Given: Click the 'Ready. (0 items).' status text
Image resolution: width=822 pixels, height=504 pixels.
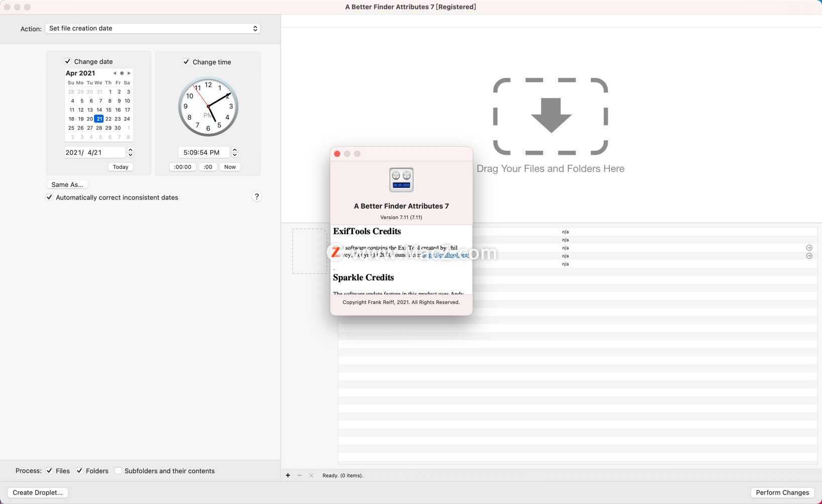Looking at the screenshot, I should point(343,475).
